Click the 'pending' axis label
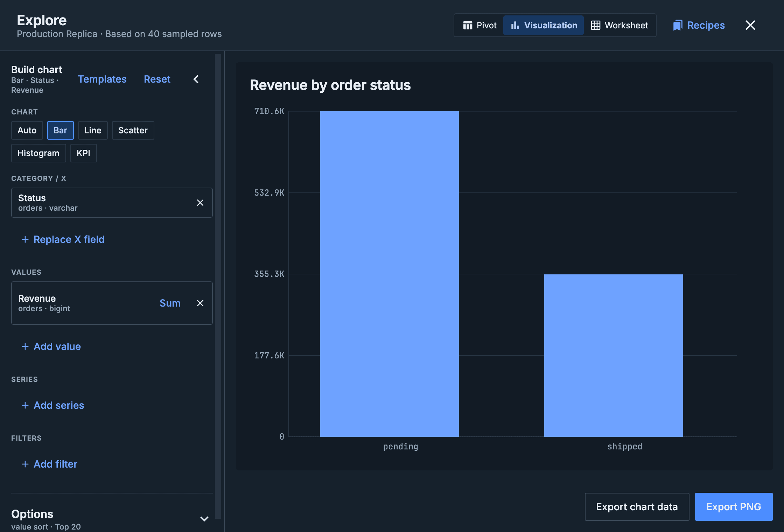The height and width of the screenshot is (532, 784). [400, 447]
